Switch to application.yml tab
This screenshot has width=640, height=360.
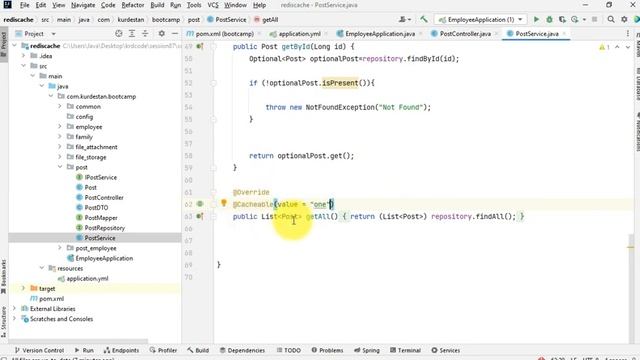[x=299, y=34]
